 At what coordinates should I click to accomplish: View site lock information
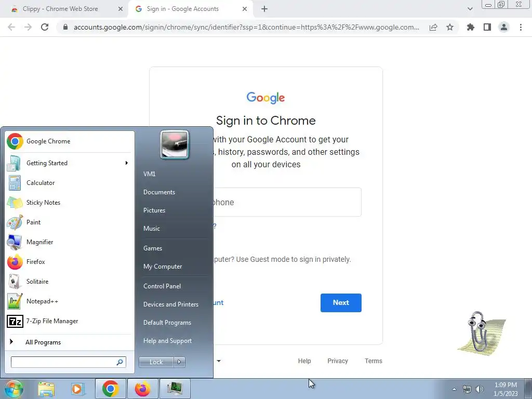[x=65, y=27]
